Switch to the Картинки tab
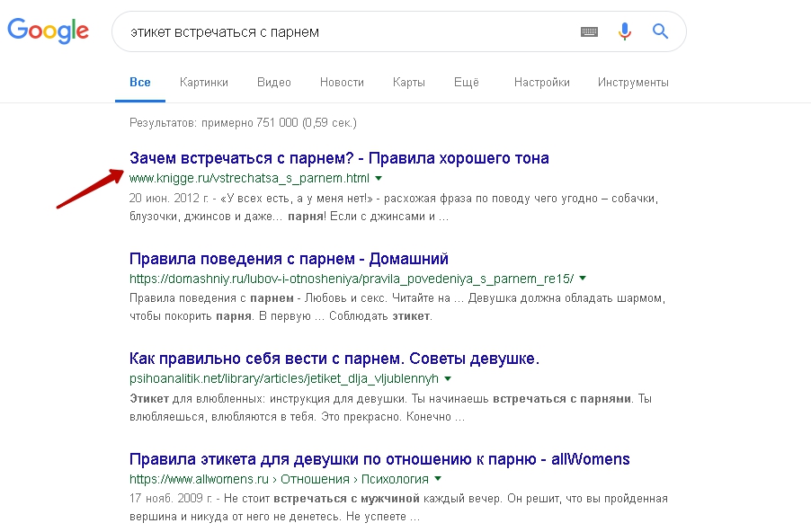This screenshot has width=811, height=532. (x=204, y=82)
